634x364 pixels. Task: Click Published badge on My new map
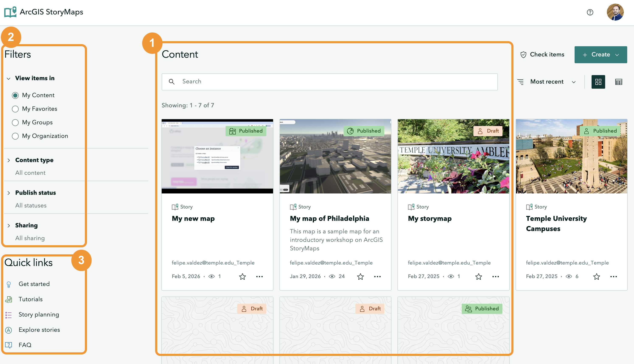click(x=246, y=131)
